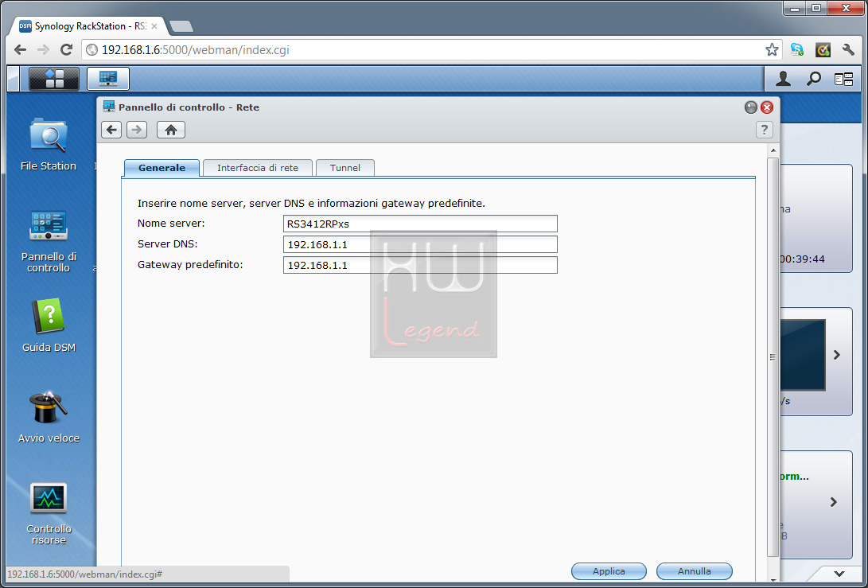This screenshot has width=868, height=588.
Task: Return to Control Panel home
Action: (171, 130)
